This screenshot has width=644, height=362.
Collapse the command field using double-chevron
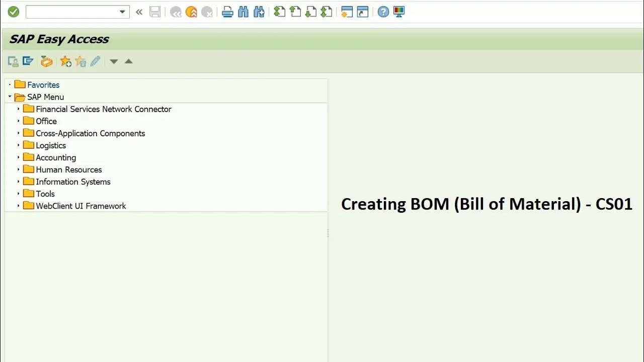[x=139, y=12]
